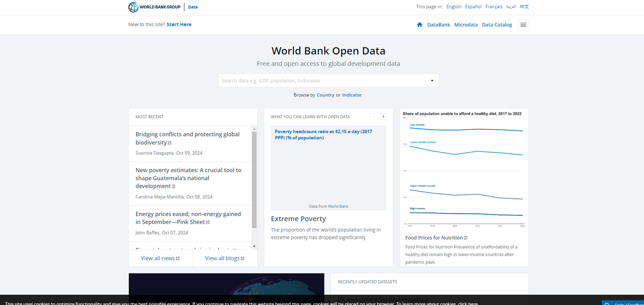Viewport: 644px width, 305px height.
Task: Go to next open data slide arrow
Action: (x=383, y=117)
